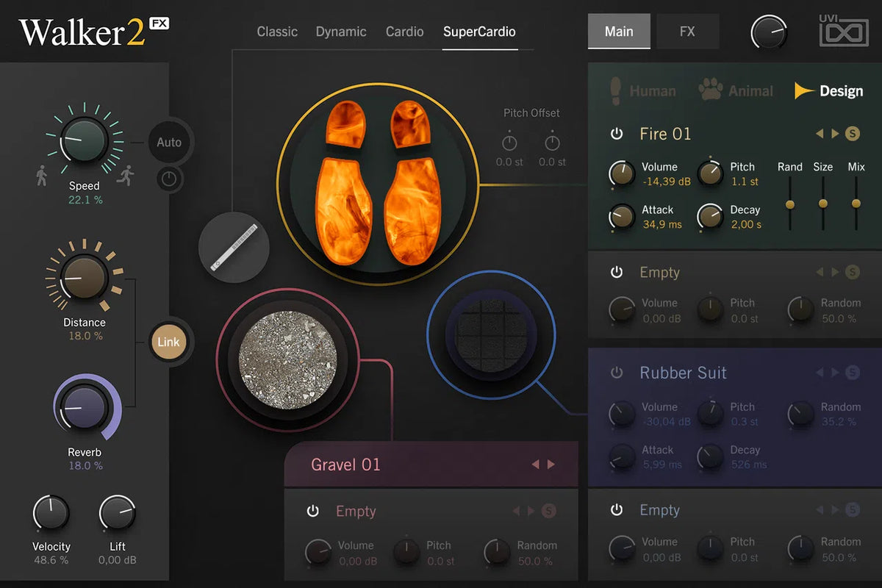The height and width of the screenshot is (588, 882).
Task: Click the round fader icon left of shoes
Action: pos(234,247)
